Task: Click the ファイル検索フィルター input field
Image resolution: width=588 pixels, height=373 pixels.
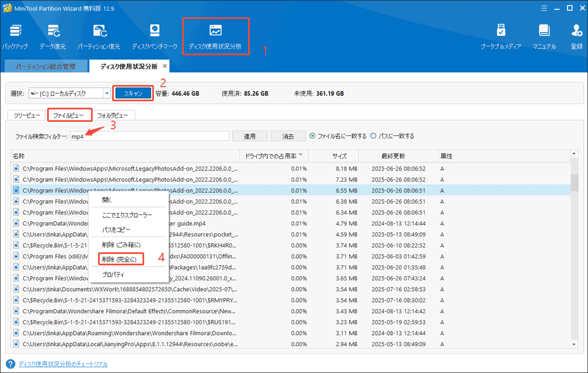Action: [150, 136]
